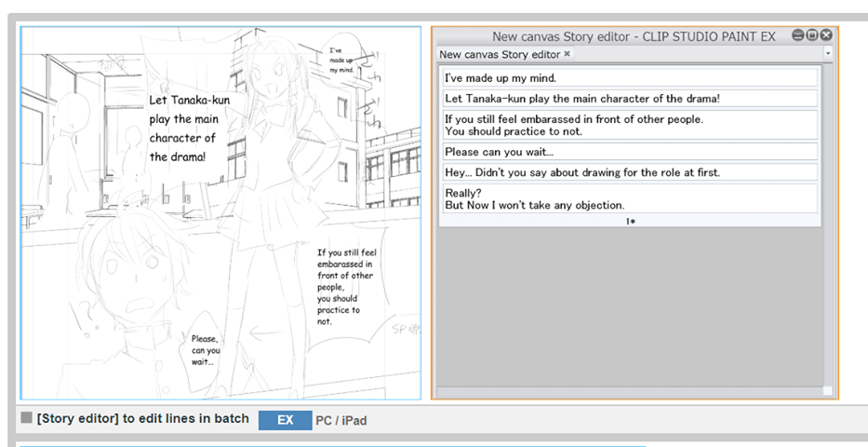Edit the "Hey... Didn't you say" line
The image size is (868, 447).
click(629, 172)
